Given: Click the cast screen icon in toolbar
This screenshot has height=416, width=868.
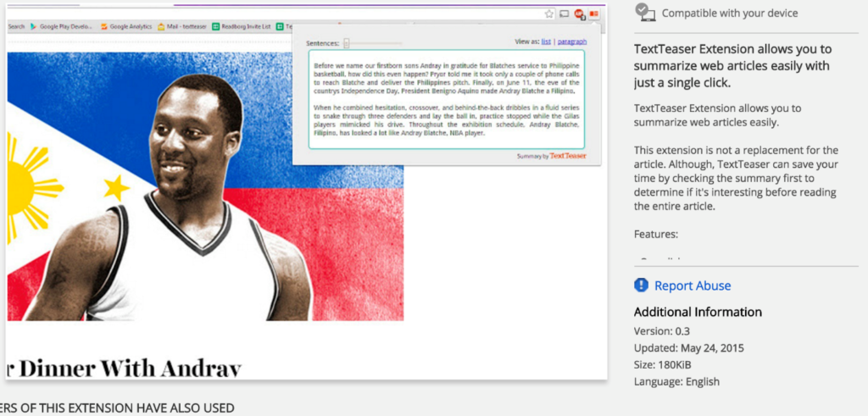Looking at the screenshot, I should click(564, 14).
